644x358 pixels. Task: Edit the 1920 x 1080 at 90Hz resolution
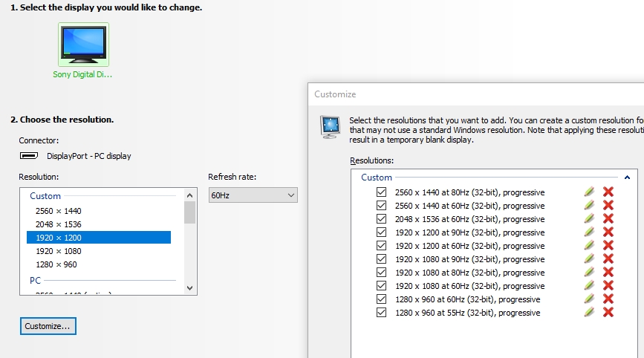pyautogui.click(x=589, y=258)
